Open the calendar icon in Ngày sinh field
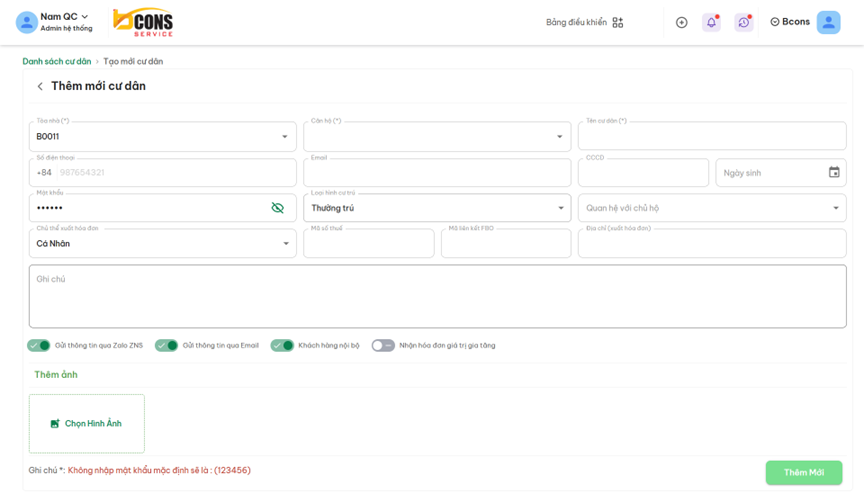This screenshot has height=502, width=864. point(834,172)
